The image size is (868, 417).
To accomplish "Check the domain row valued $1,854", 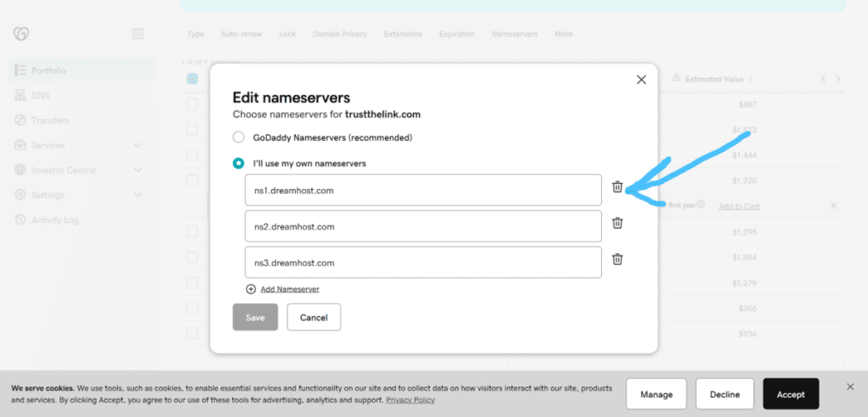I will click(192, 258).
